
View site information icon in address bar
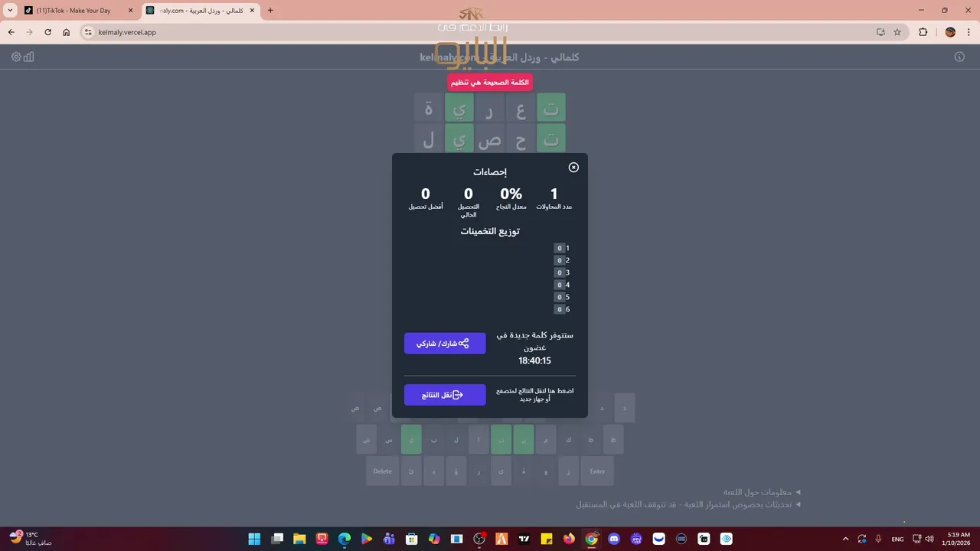88,32
